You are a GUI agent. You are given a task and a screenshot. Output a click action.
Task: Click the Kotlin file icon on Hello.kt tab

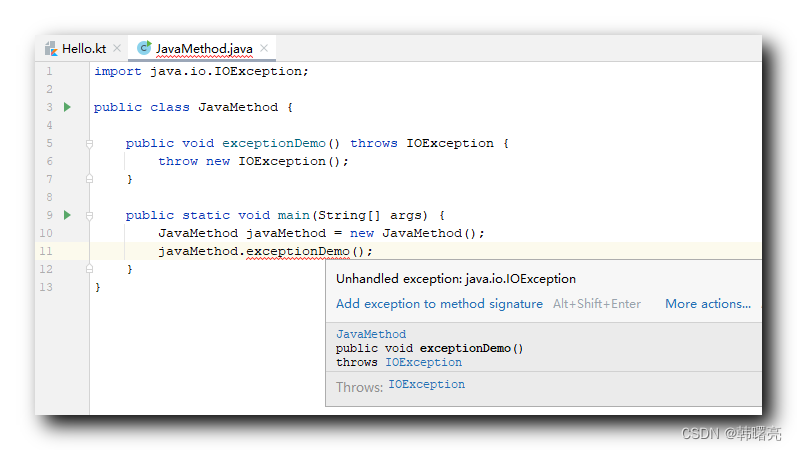pyautogui.click(x=51, y=49)
